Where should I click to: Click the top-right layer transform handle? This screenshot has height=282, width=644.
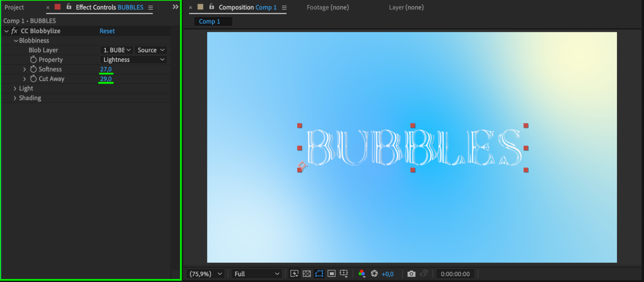526,126
